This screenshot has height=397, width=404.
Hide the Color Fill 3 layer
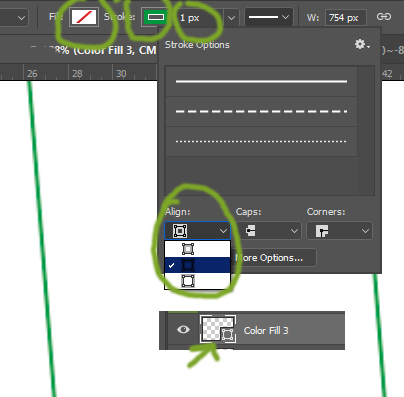183,330
